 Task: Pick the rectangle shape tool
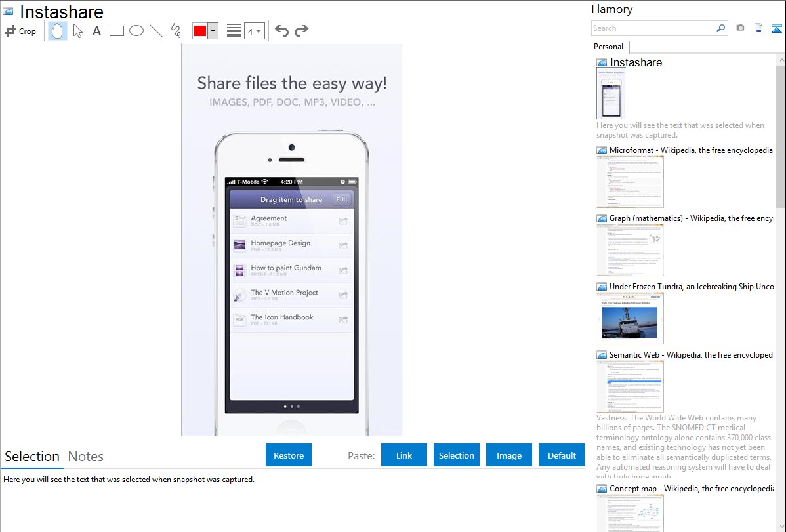click(116, 31)
